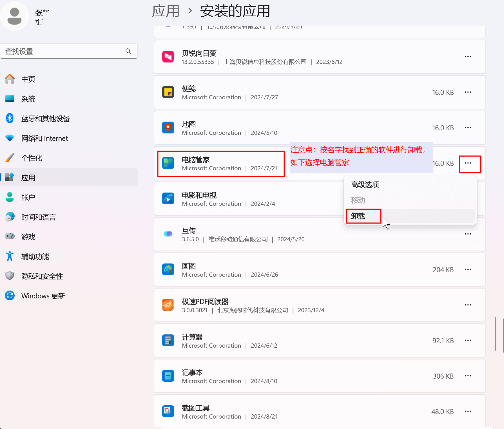This screenshot has height=429, width=504.
Task: Click the 极速PDF阅读器 app icon
Action: [168, 305]
